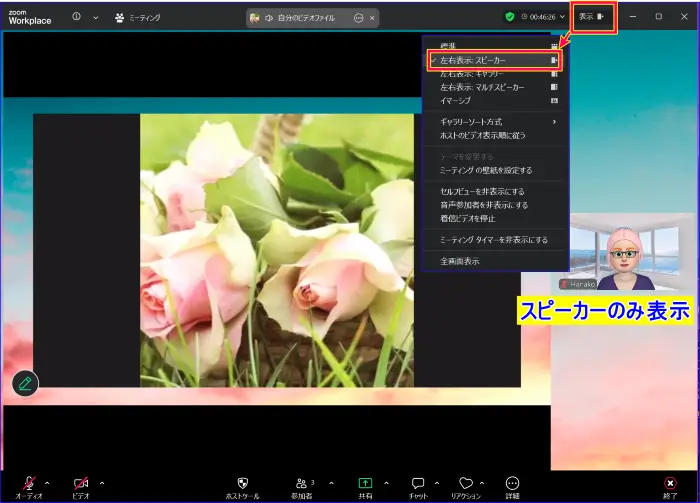Open 詳細 more options icon
The height and width of the screenshot is (503, 700).
click(x=513, y=482)
